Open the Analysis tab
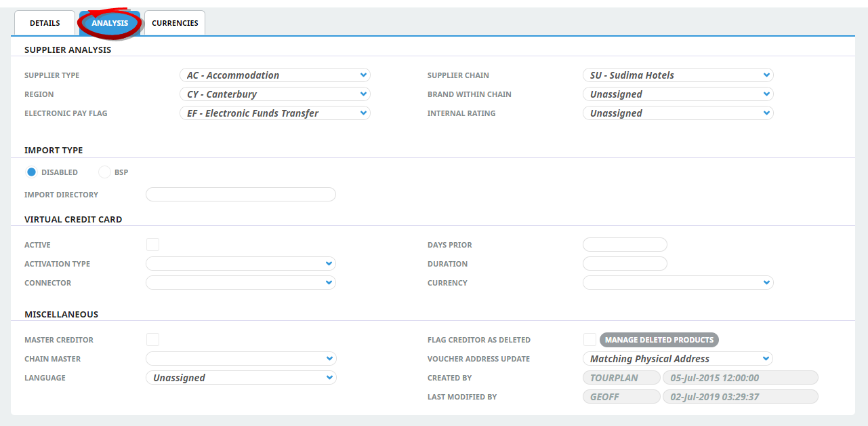868x426 pixels. point(110,23)
